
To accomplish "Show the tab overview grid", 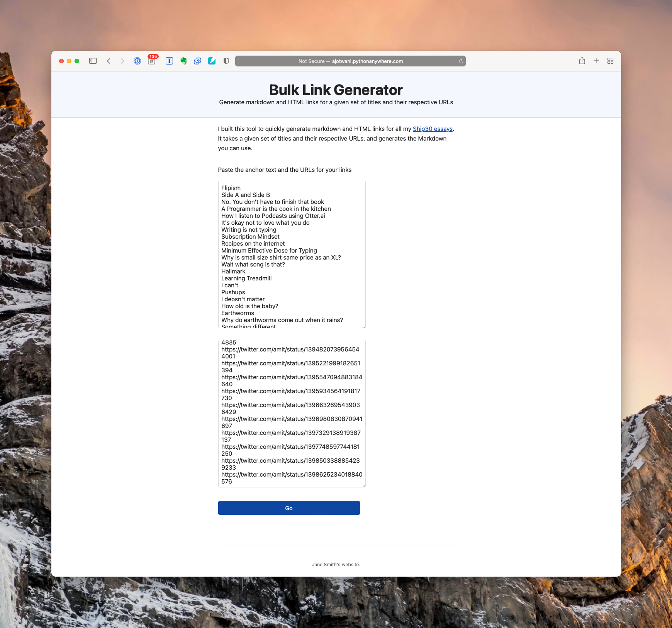I will (610, 61).
